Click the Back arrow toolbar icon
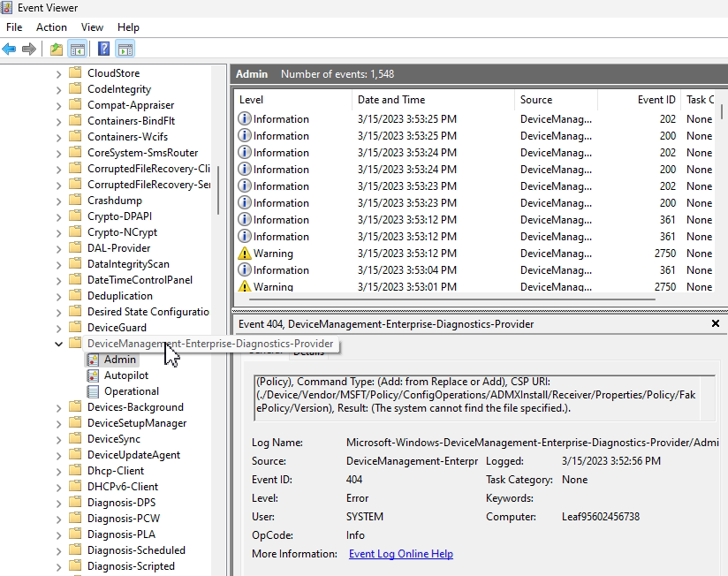This screenshot has width=728, height=576. pos(9,49)
